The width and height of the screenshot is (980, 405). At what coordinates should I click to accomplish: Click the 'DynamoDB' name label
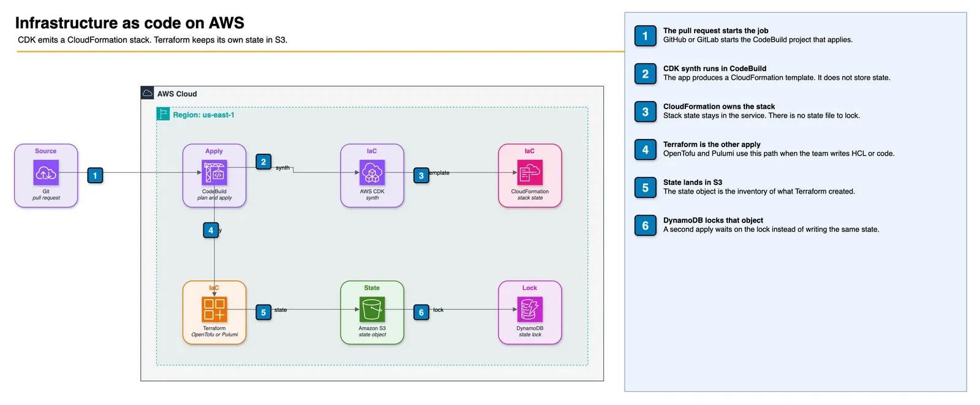click(x=530, y=328)
